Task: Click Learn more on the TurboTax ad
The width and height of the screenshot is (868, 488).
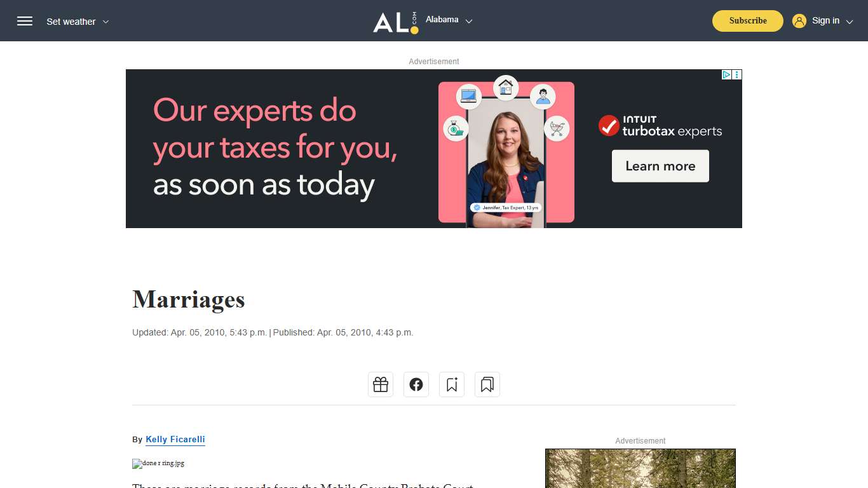Action: [660, 166]
